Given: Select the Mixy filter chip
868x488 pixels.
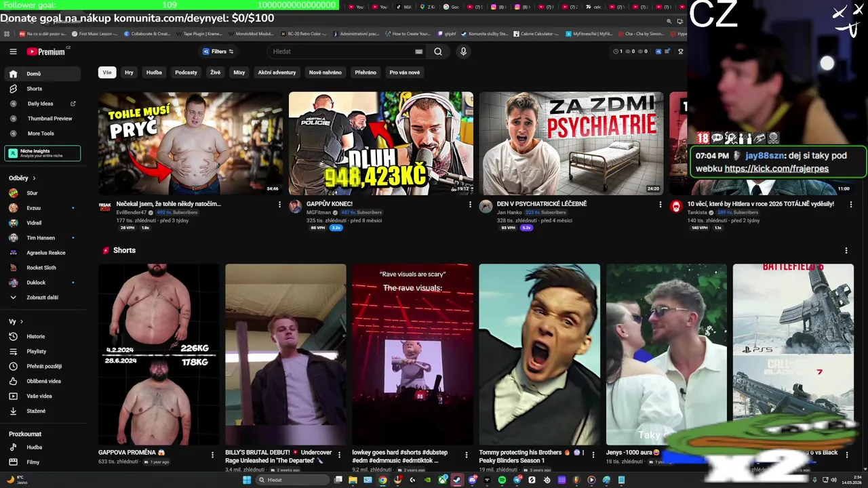Looking at the screenshot, I should pos(239,73).
